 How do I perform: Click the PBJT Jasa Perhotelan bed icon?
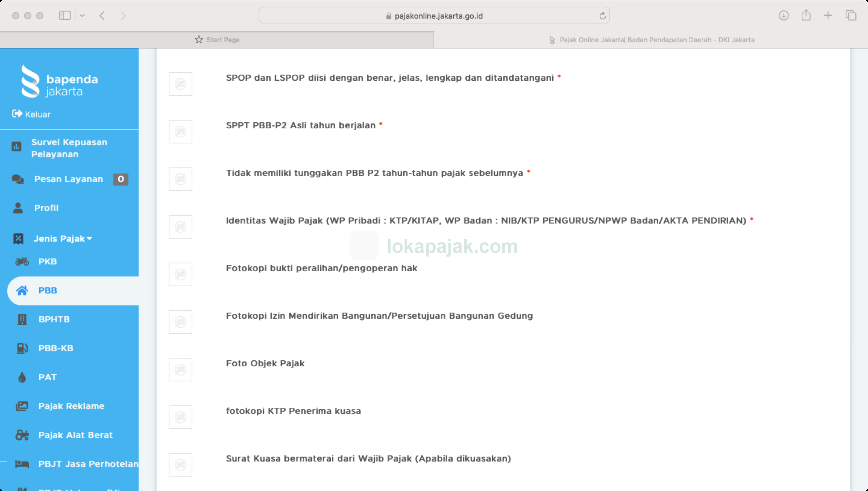(x=22, y=464)
